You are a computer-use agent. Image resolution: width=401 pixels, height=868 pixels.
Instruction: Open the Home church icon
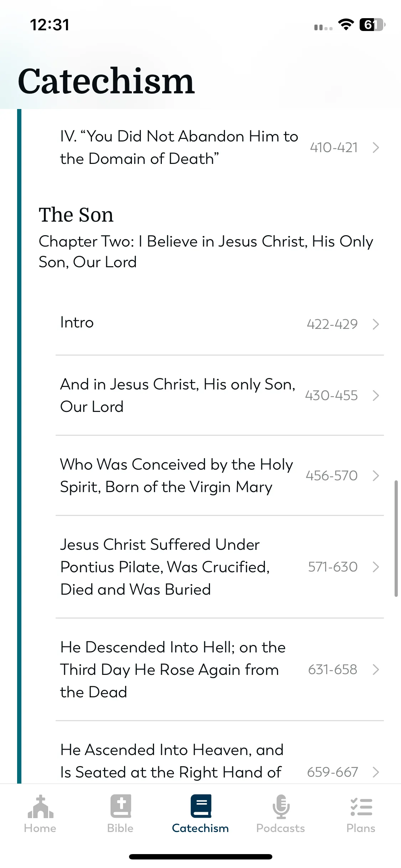[40, 807]
